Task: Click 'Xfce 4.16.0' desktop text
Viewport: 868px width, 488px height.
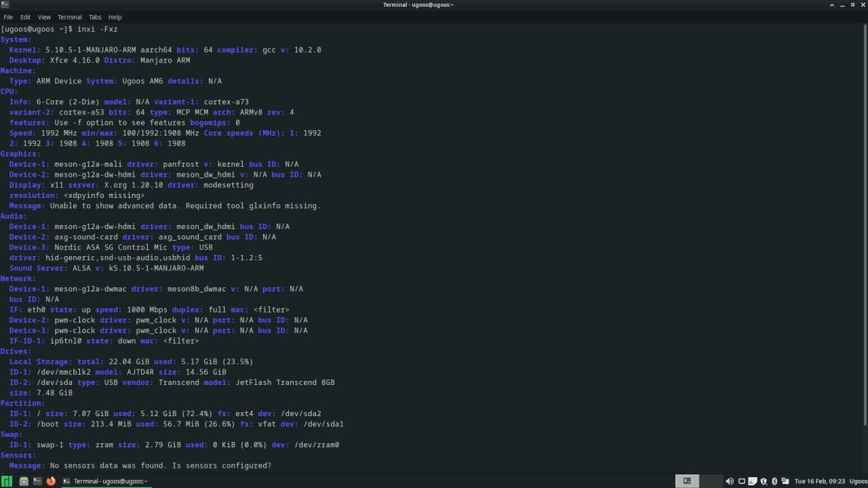Action: (x=75, y=60)
